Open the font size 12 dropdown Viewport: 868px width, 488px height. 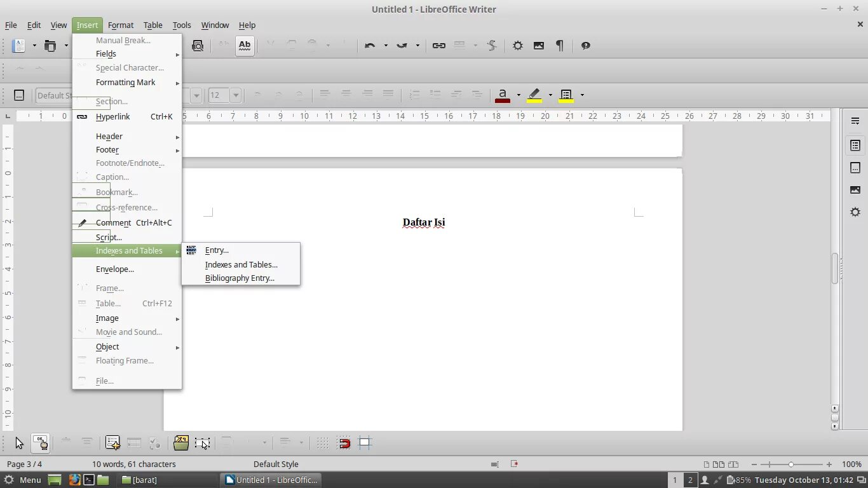pos(236,95)
